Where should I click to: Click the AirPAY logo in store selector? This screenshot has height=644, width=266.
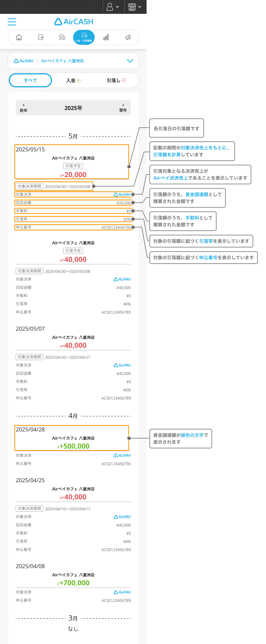[x=24, y=61]
